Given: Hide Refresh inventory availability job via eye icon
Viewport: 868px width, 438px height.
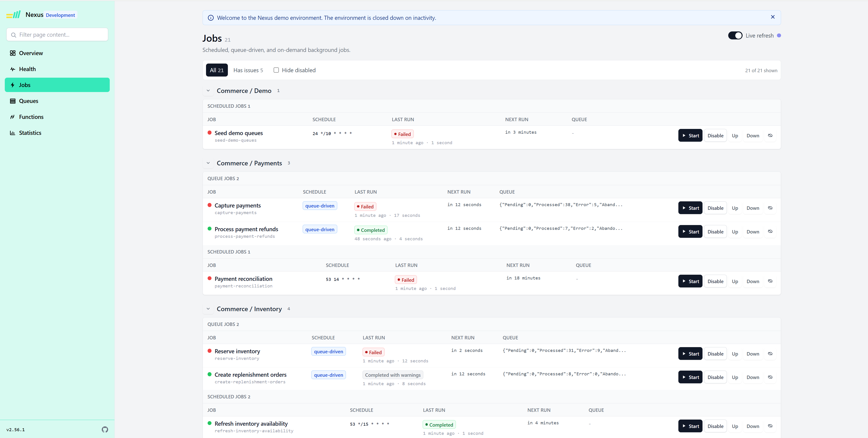Looking at the screenshot, I should 770,426.
